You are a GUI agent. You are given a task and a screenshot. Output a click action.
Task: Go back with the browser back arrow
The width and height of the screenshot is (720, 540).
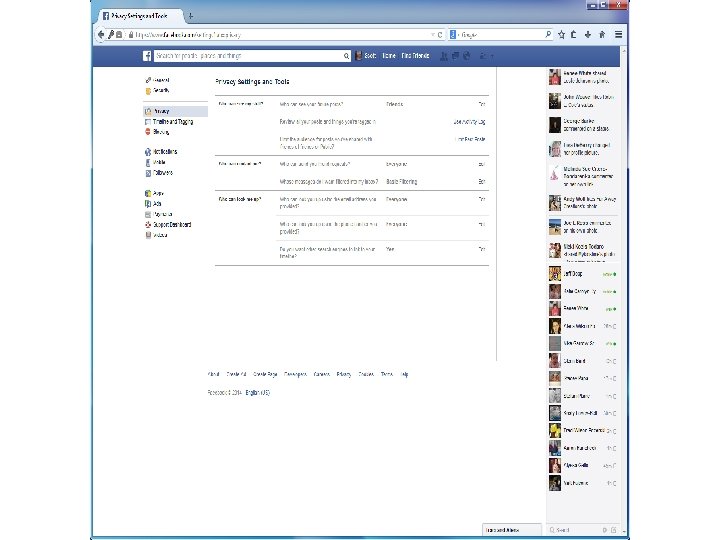pos(101,34)
